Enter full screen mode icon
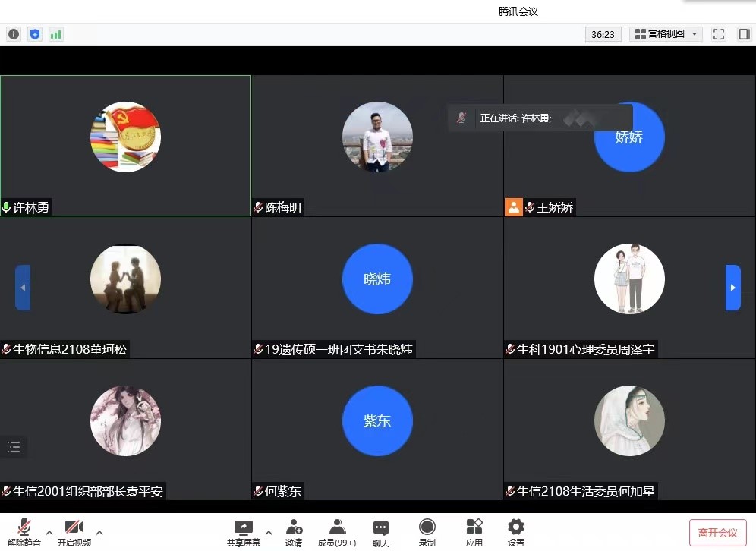This screenshot has height=551, width=756. coord(719,34)
